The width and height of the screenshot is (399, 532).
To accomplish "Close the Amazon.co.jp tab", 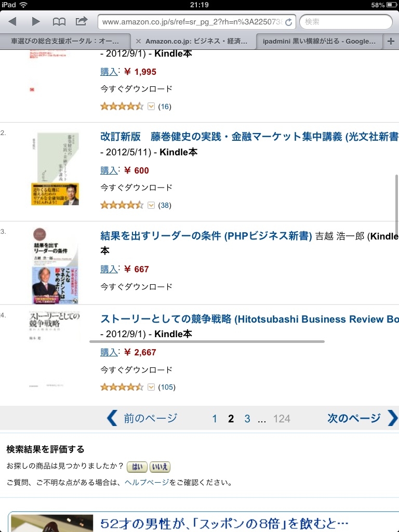I will [138, 41].
